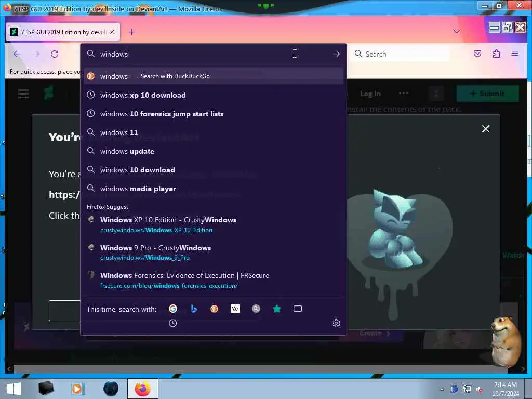Select search suggestion 'windows 10 download'
The image size is (532, 399).
[214, 170]
